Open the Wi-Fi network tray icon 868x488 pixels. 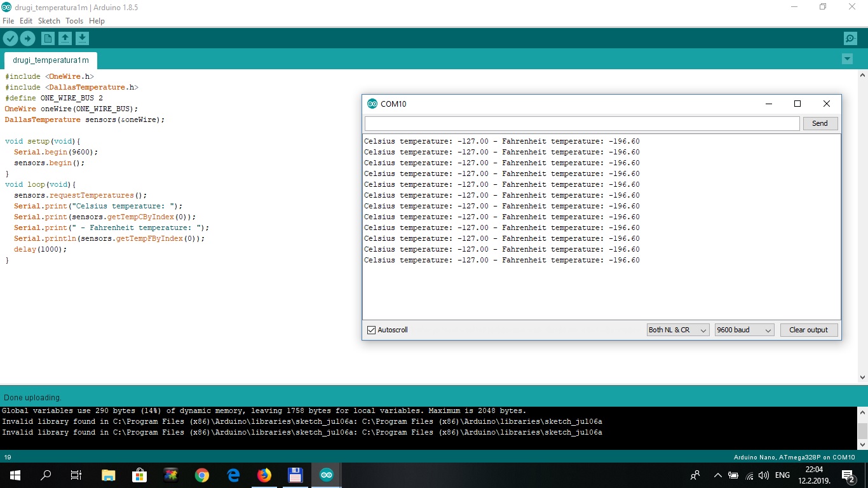pyautogui.click(x=749, y=475)
